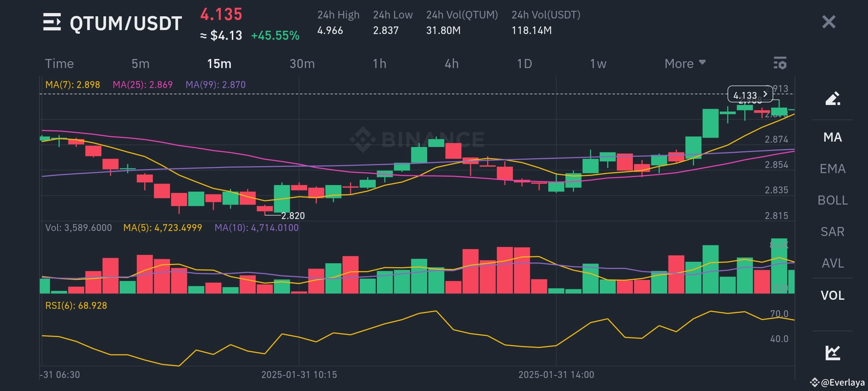Select the BOLL indicator in the sidebar
The width and height of the screenshot is (868, 391).
[x=833, y=200]
